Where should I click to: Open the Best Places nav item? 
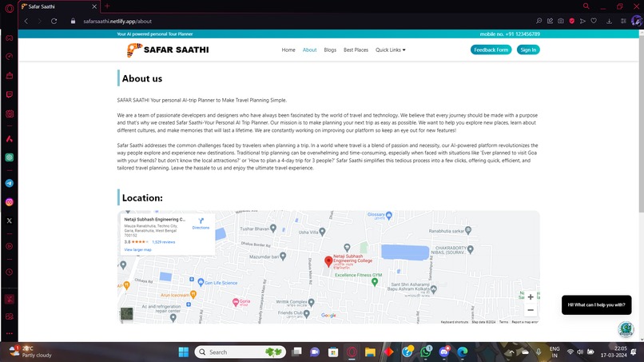(356, 50)
